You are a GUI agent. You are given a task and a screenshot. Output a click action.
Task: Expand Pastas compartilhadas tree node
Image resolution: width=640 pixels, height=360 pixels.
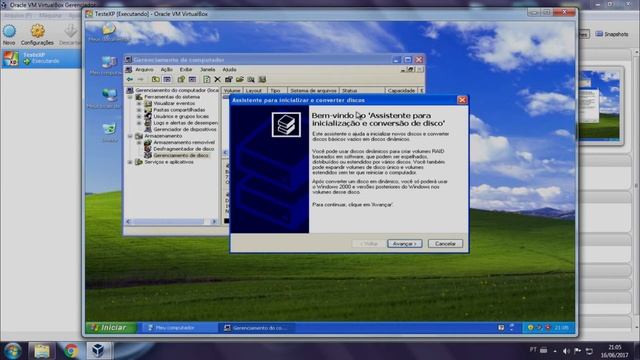(x=139, y=110)
